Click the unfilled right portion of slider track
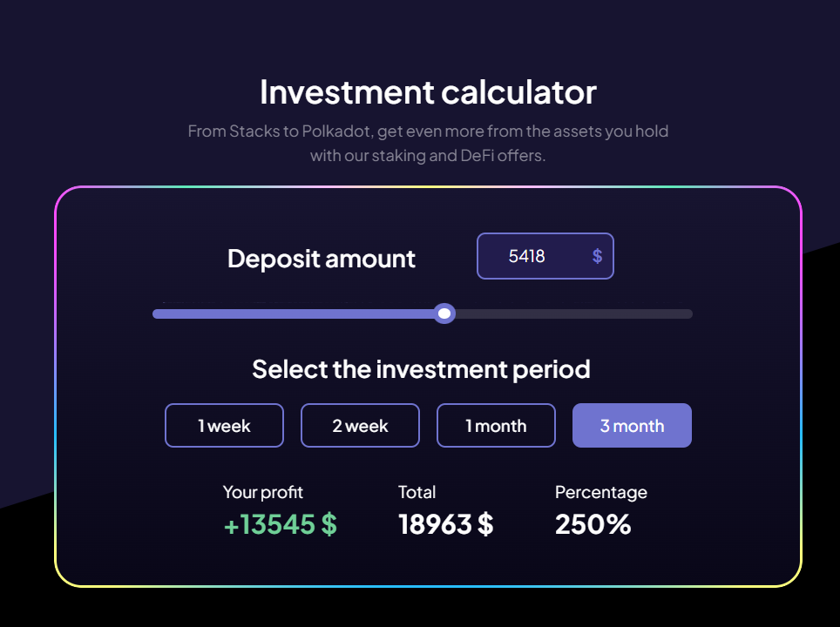This screenshot has height=627, width=840. click(575, 313)
